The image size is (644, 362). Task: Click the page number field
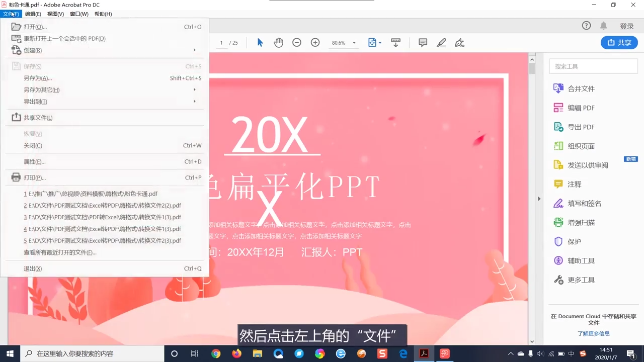pos(221,43)
